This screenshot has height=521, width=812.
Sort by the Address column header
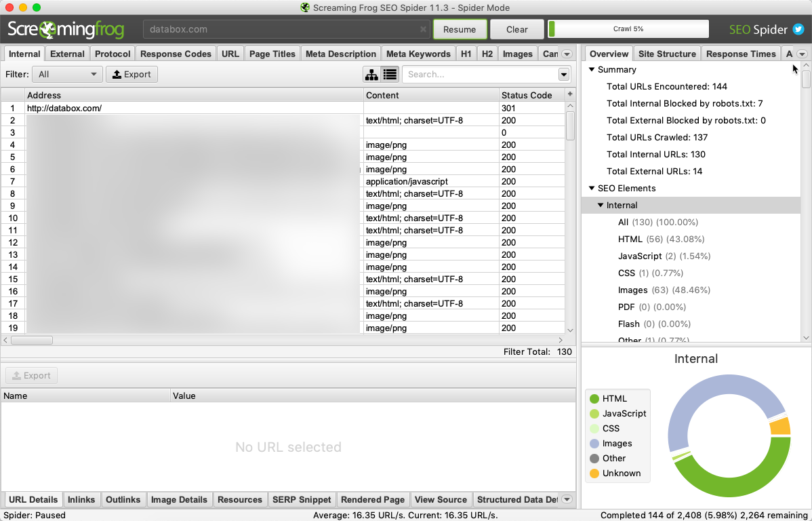pyautogui.click(x=195, y=96)
